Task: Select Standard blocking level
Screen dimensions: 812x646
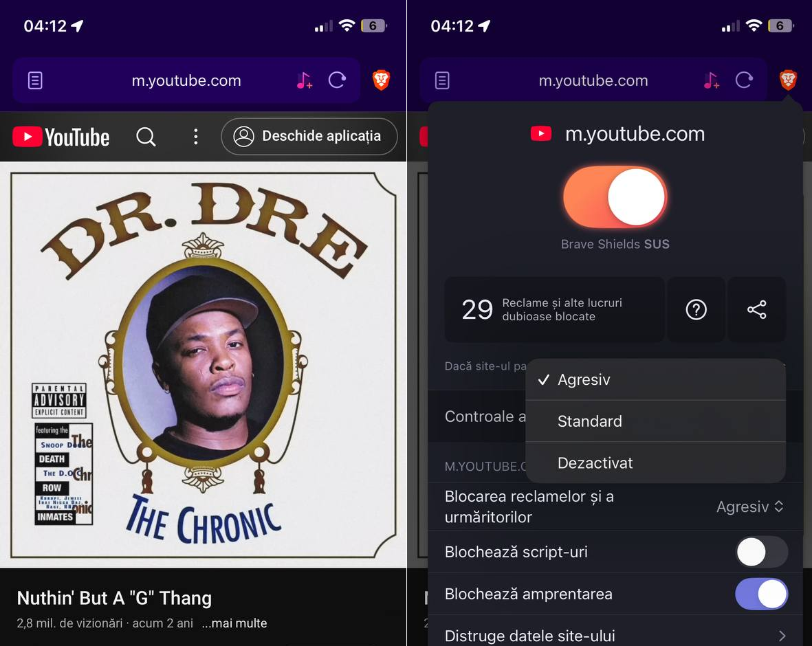Action: (656, 421)
